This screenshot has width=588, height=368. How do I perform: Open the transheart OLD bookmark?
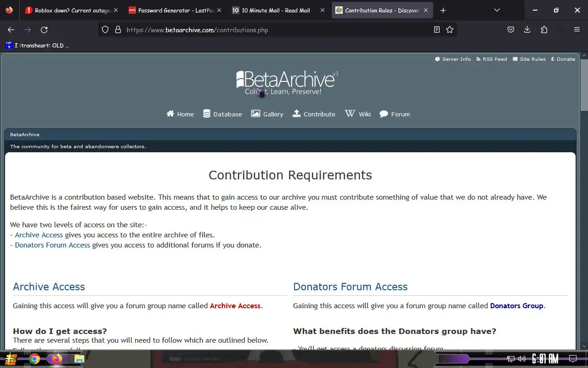point(37,45)
